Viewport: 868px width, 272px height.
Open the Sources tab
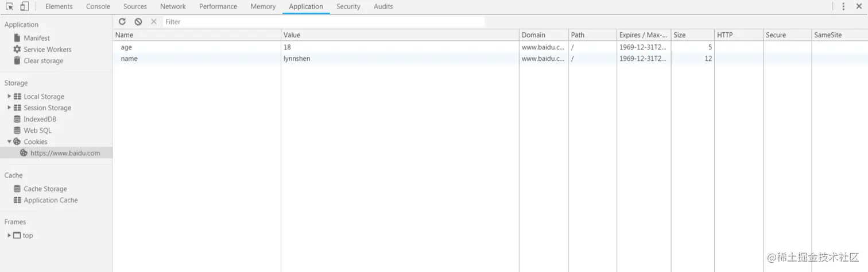point(135,6)
